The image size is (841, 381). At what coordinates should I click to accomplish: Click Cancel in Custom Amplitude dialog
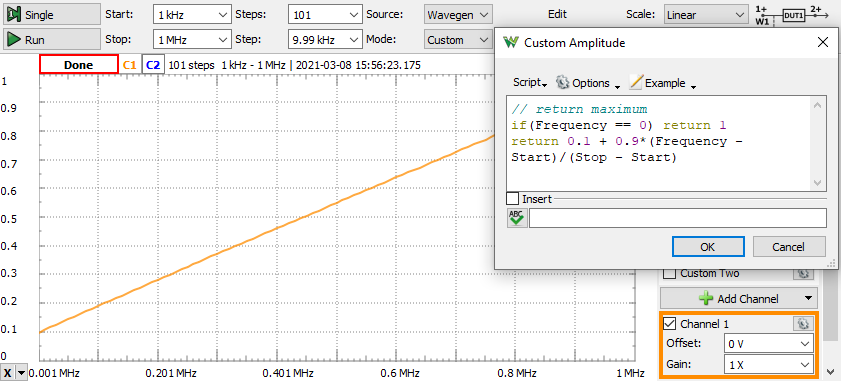[x=788, y=247]
